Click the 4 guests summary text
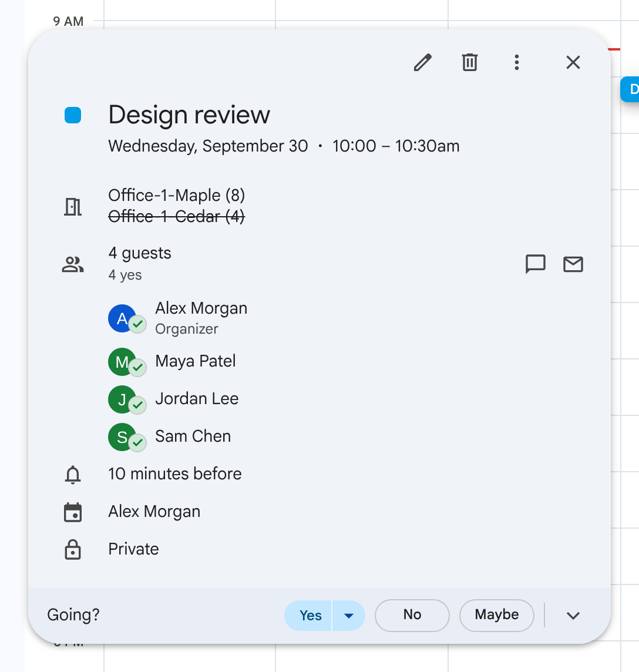The height and width of the screenshot is (672, 639). coord(140,253)
